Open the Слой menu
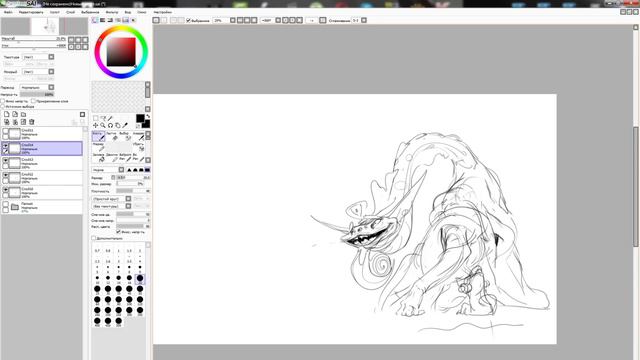This screenshot has height=360, width=640. pyautogui.click(x=71, y=12)
